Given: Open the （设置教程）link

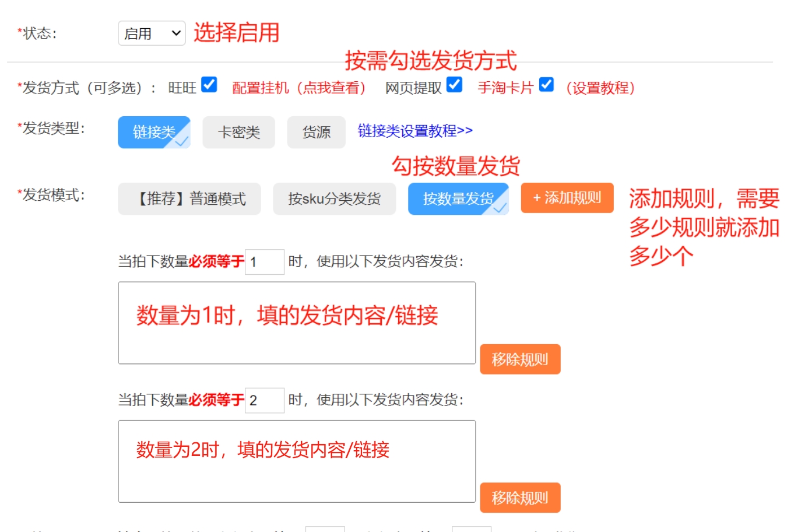Looking at the screenshot, I should (x=600, y=88).
